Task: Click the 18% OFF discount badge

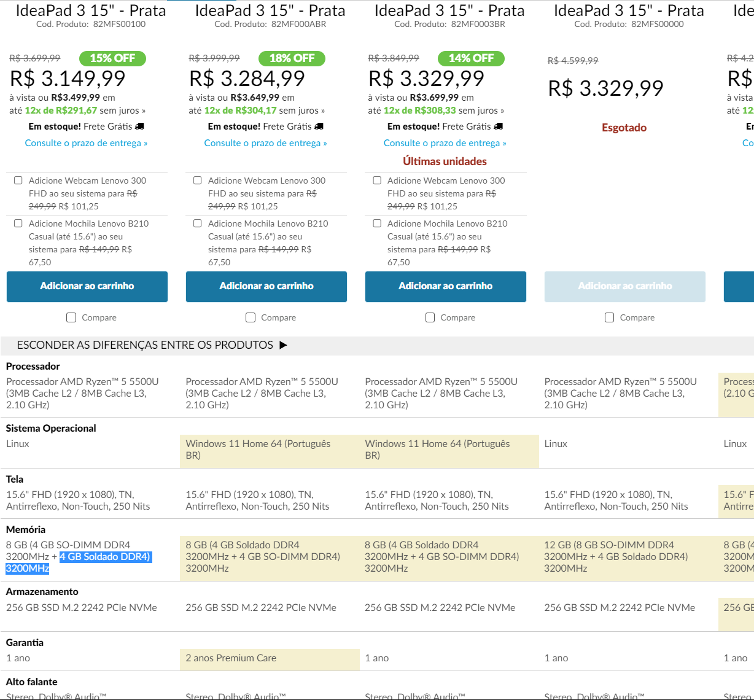Action: pyautogui.click(x=292, y=58)
